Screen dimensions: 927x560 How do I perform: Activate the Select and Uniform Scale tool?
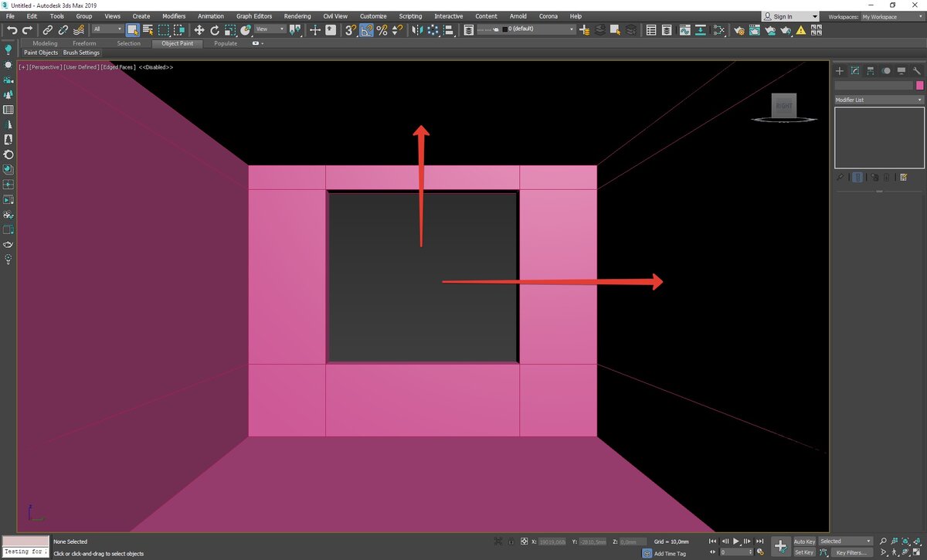coord(230,30)
